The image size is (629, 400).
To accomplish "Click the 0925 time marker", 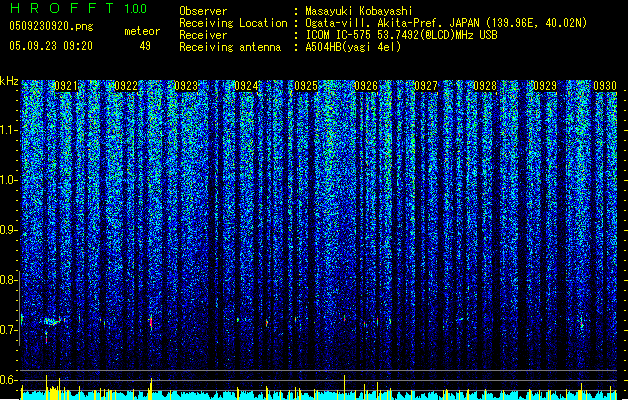I will 306,86.
